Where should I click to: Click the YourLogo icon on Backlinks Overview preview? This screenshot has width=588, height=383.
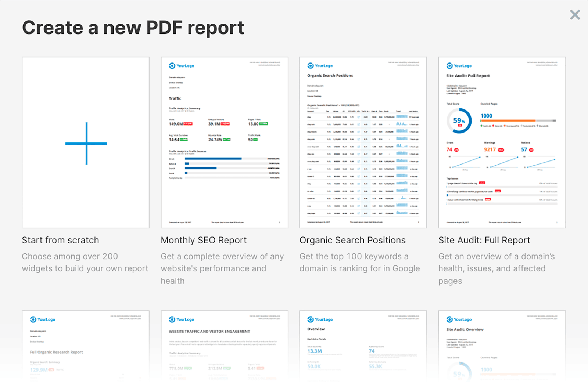pos(310,319)
